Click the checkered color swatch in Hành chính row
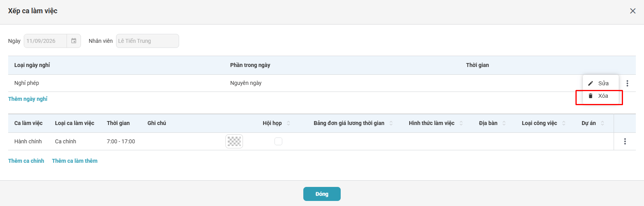 pyautogui.click(x=234, y=141)
